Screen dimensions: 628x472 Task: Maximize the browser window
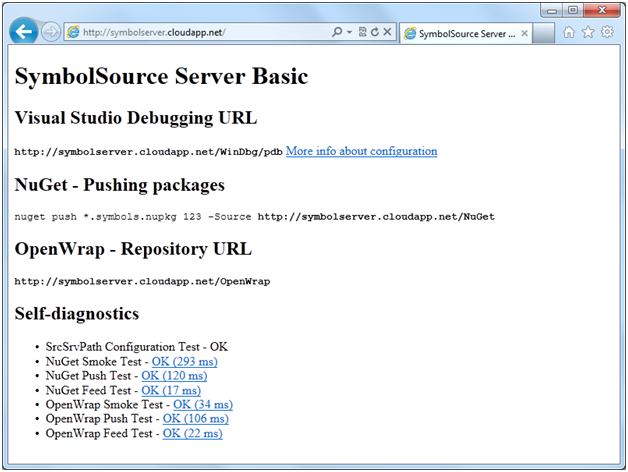pos(573,10)
